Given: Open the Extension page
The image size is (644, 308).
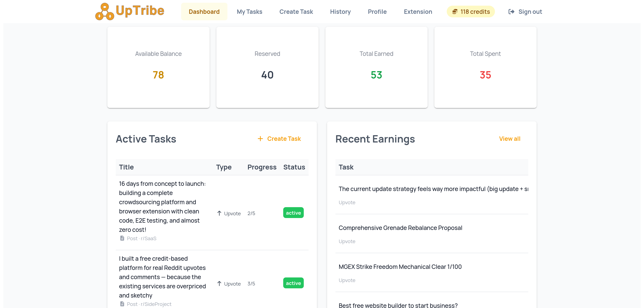Looking at the screenshot, I should tap(418, 12).
